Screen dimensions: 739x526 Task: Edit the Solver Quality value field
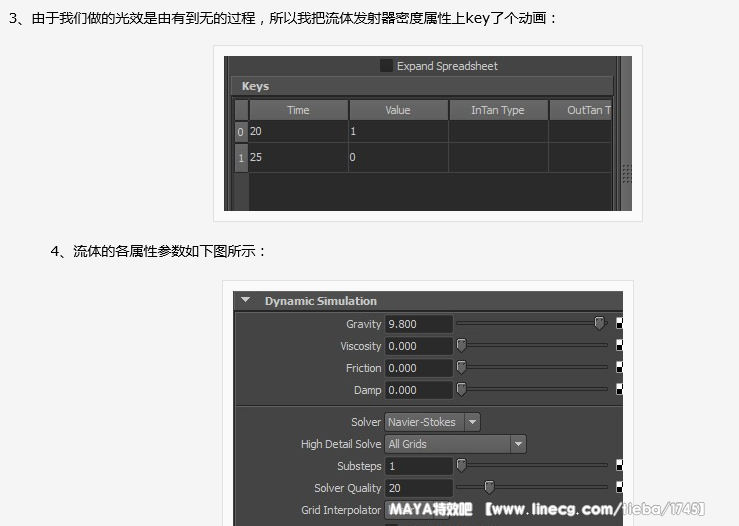click(x=419, y=488)
